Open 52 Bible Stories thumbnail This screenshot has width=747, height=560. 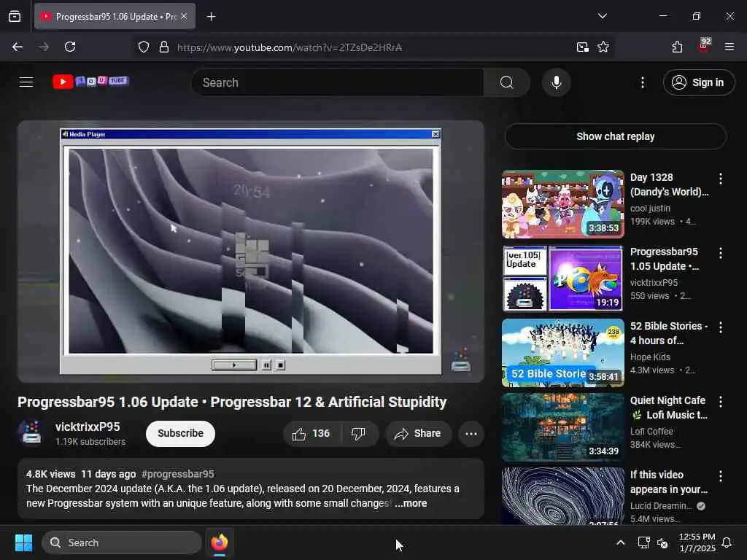pyautogui.click(x=563, y=352)
